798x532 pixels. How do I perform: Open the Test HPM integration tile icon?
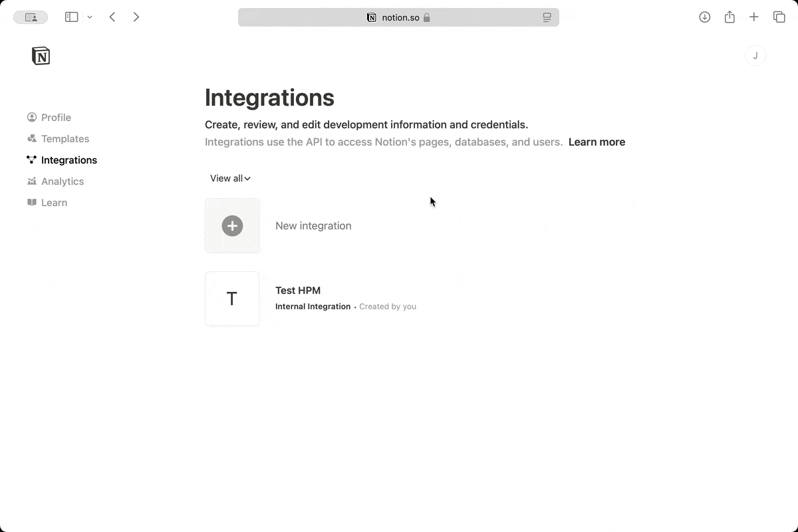click(x=232, y=299)
